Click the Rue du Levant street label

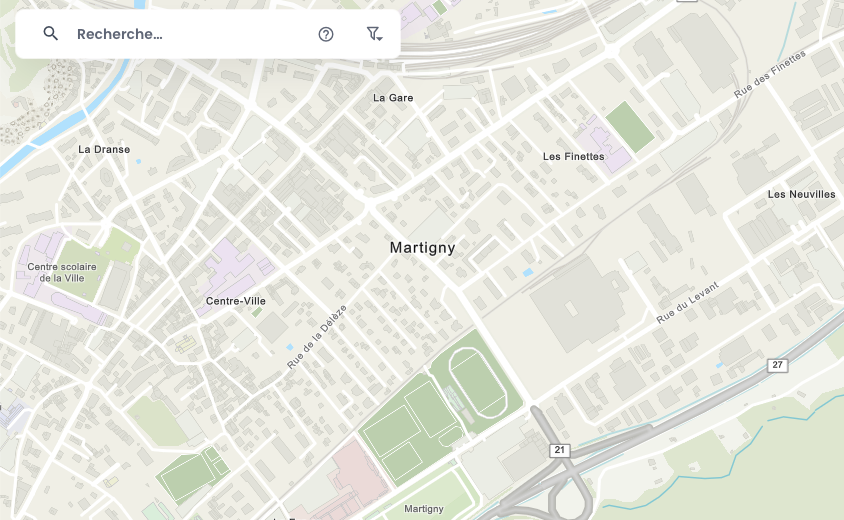point(687,303)
